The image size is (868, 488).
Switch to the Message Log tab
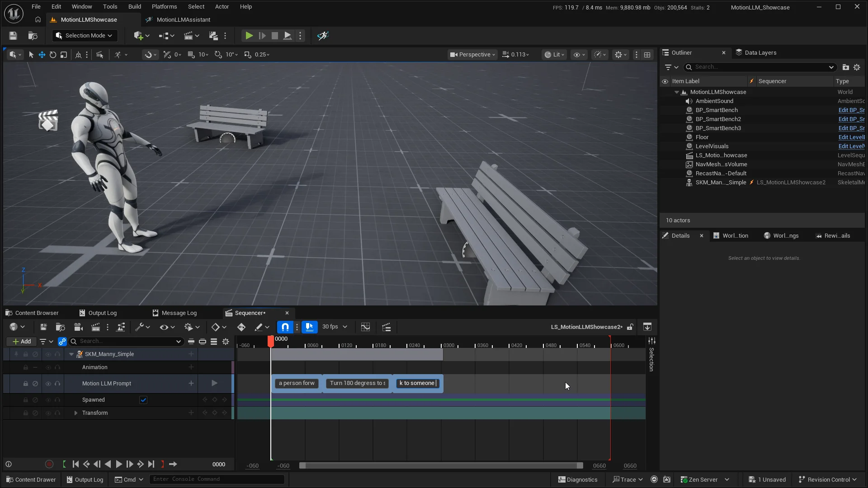[175, 313]
